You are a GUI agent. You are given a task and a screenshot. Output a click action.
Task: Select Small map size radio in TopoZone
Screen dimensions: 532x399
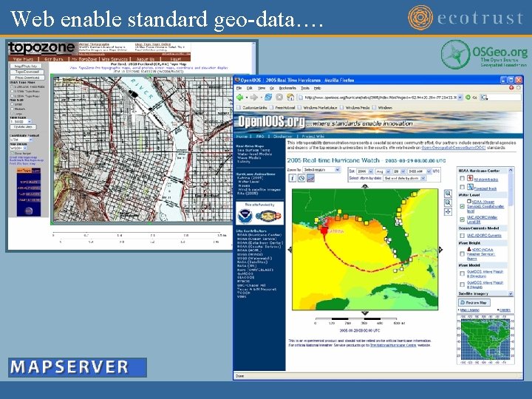tap(13, 104)
